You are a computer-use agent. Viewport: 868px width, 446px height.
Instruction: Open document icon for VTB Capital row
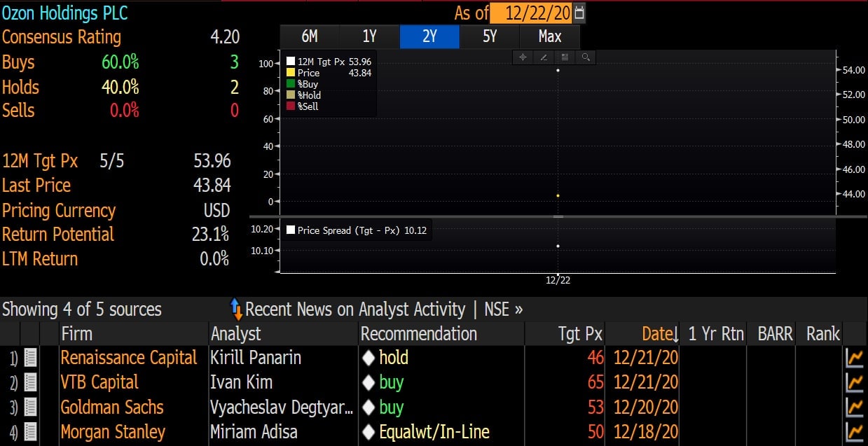pos(31,383)
